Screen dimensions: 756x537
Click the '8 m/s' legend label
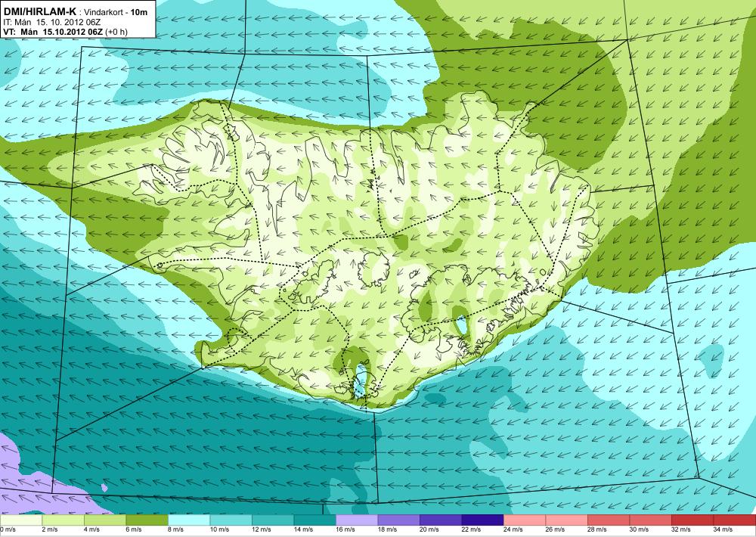(x=176, y=529)
